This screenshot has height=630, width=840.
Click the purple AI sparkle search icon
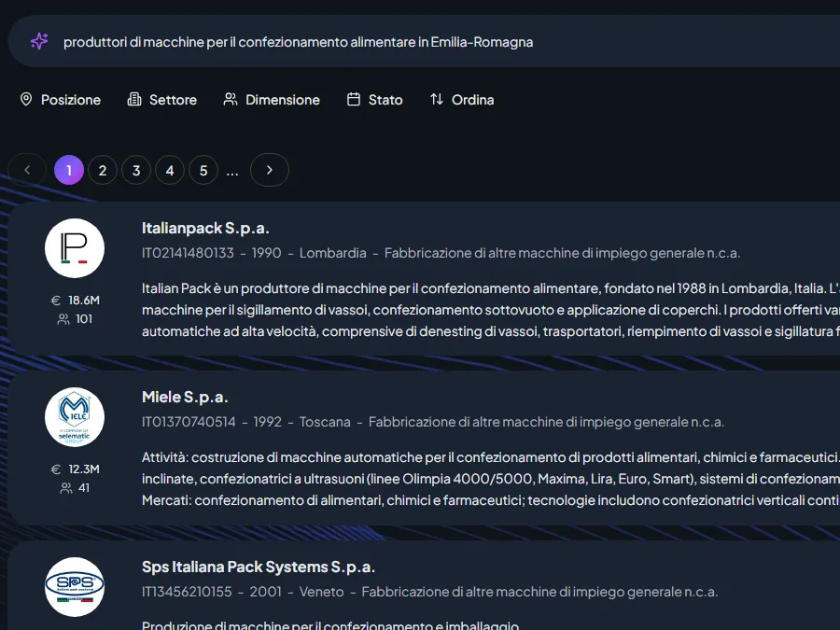click(39, 41)
